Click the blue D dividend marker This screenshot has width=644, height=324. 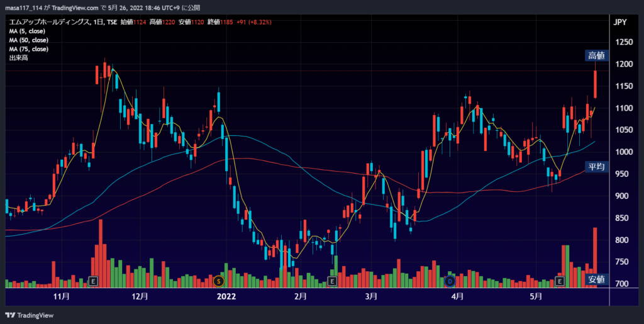450,281
